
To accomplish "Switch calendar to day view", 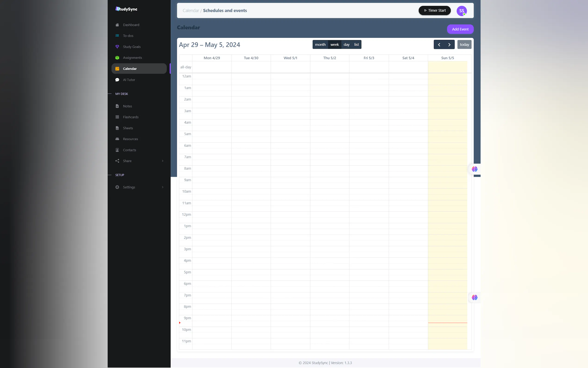I will (346, 44).
